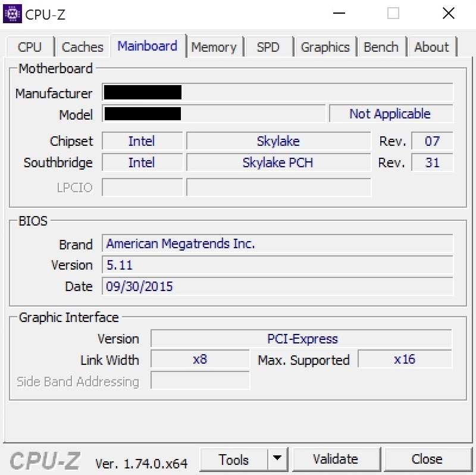Go to the Memory tab
476x475 pixels.
tap(214, 47)
